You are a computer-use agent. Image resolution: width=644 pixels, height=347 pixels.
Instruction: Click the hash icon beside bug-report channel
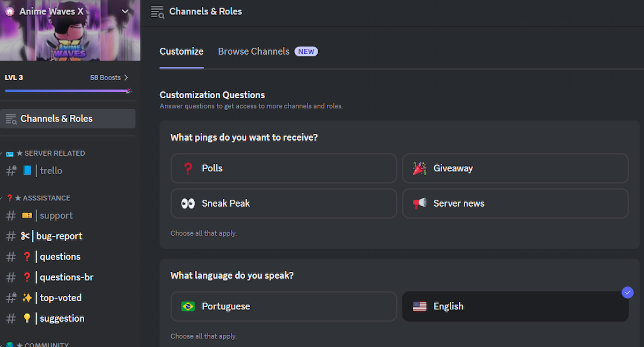pos(10,236)
